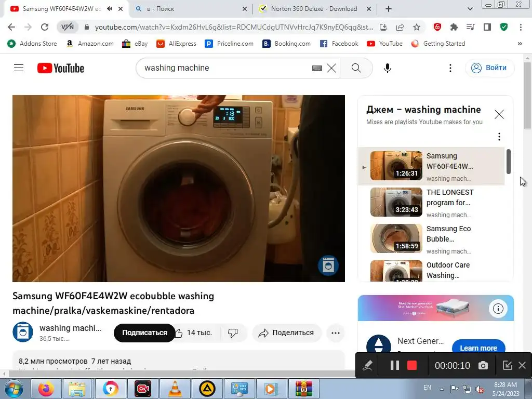Run search with magnifier button
The image size is (532, 399).
point(356,68)
